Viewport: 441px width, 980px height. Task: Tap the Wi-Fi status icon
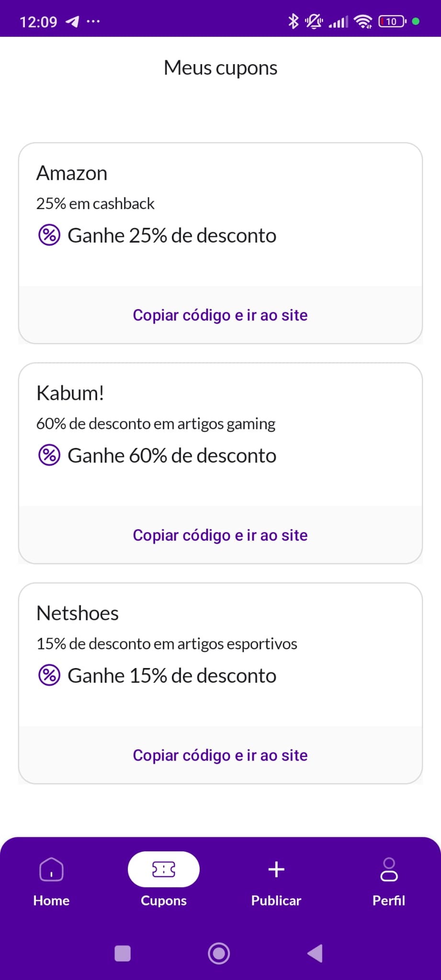tap(363, 21)
